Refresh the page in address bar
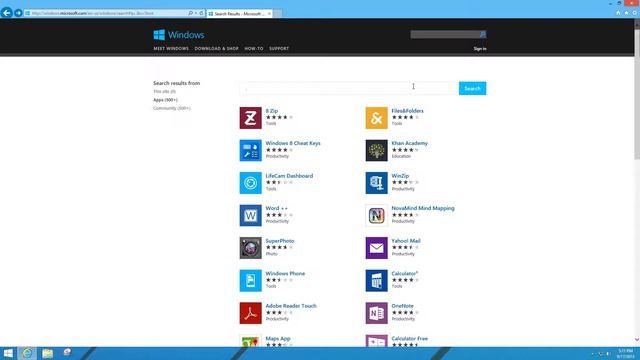Viewport: 640px width, 360px height. 201,13
